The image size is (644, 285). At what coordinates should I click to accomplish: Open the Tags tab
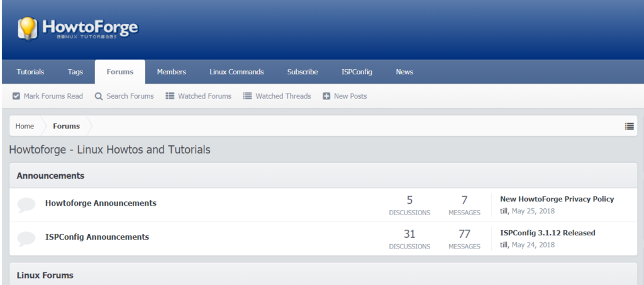[75, 72]
